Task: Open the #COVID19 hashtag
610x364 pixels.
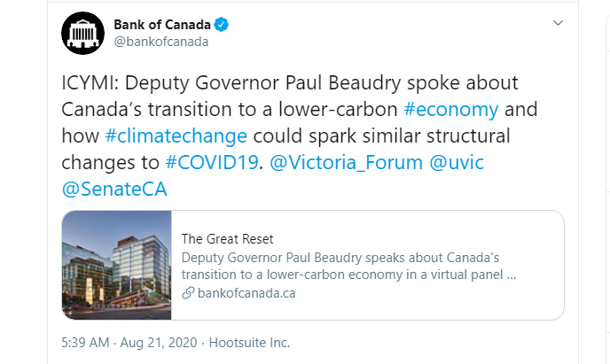Action: [x=212, y=162]
